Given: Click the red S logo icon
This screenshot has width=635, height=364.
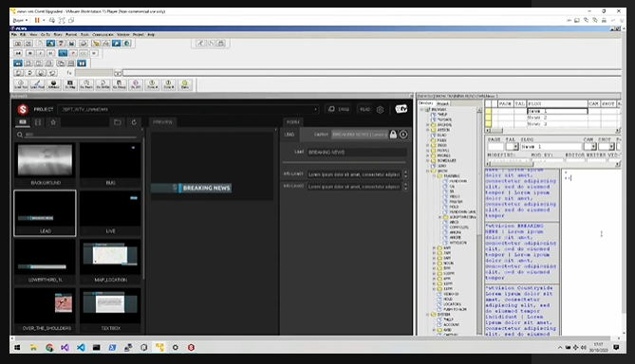Looking at the screenshot, I should point(23,109).
